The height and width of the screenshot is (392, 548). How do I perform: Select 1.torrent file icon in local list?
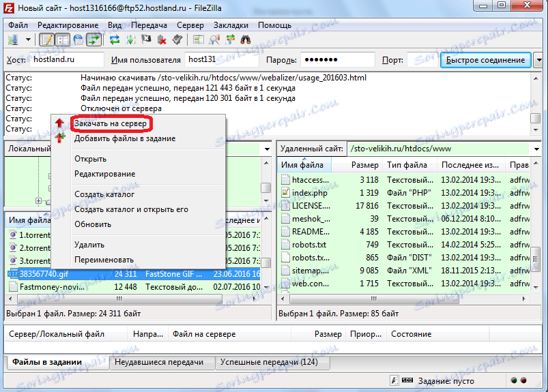pos(13,235)
